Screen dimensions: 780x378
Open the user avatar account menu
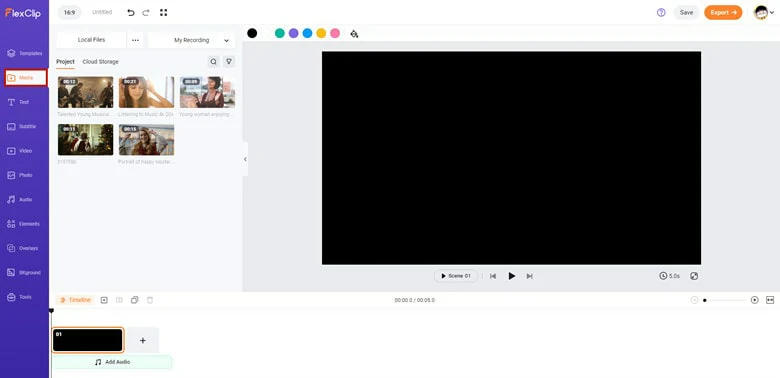tap(764, 12)
